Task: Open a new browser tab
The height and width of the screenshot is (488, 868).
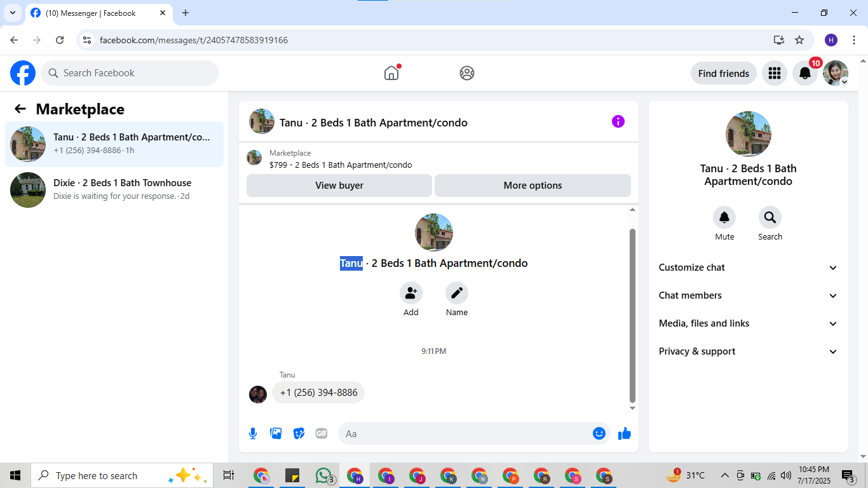Action: [186, 13]
